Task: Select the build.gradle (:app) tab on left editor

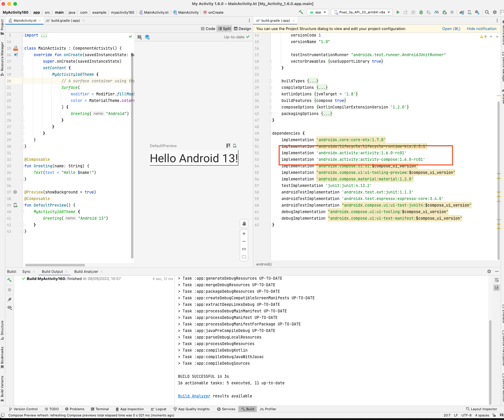Action: click(65, 21)
